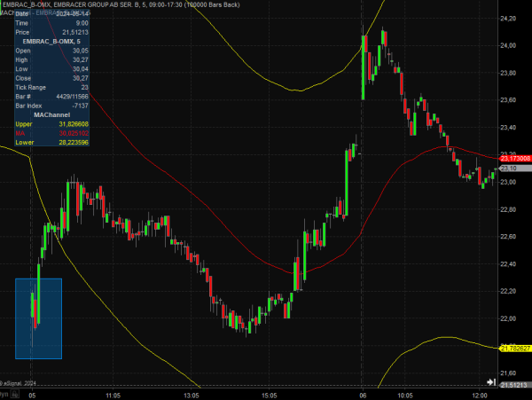Click the 10:05 time axis label
Viewport: 532px width, 400px height.
[x=405, y=396]
